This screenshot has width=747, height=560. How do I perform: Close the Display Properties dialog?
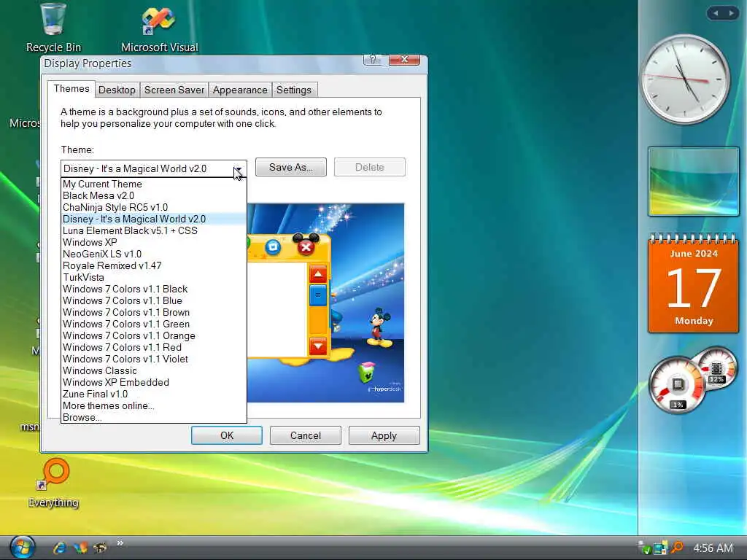tap(404, 60)
